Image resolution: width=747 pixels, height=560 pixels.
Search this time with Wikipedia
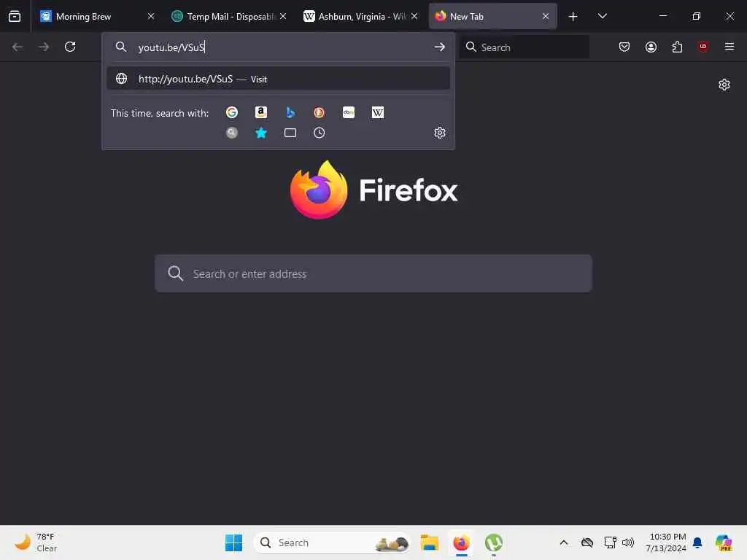378,112
